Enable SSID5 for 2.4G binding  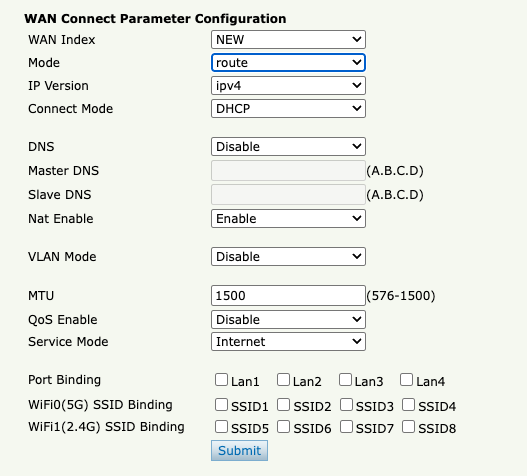coord(221,427)
